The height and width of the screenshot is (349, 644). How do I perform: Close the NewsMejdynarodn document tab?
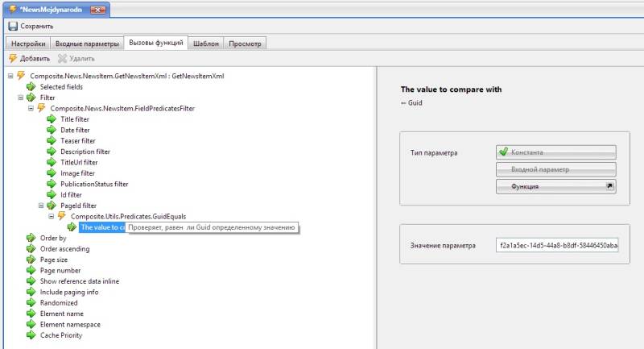point(98,9)
